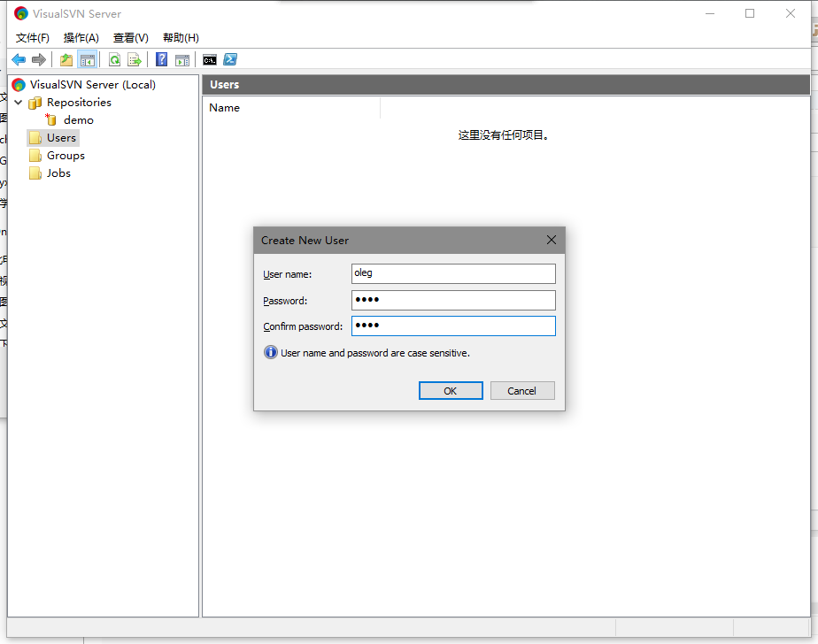Click the Up One Level folder icon
Image resolution: width=818 pixels, height=644 pixels.
point(66,60)
